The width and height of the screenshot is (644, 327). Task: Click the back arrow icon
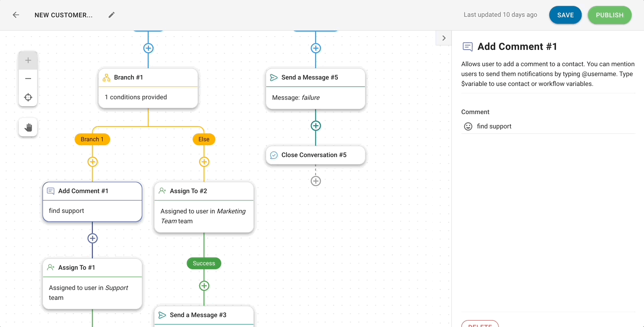pos(16,15)
